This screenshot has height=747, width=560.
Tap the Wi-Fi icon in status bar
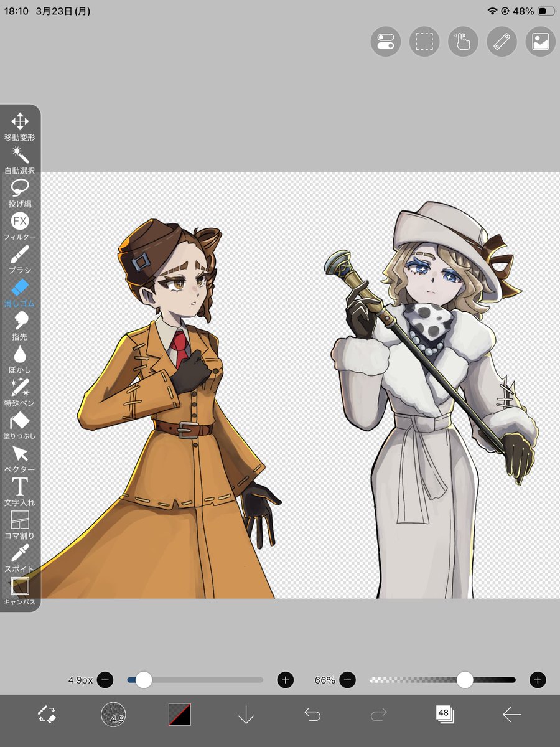(493, 11)
